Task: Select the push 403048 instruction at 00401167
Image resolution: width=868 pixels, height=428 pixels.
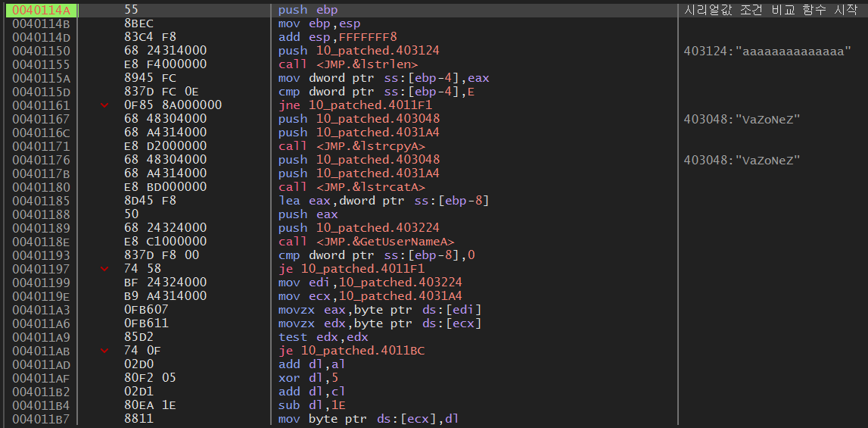Action: 359,119
